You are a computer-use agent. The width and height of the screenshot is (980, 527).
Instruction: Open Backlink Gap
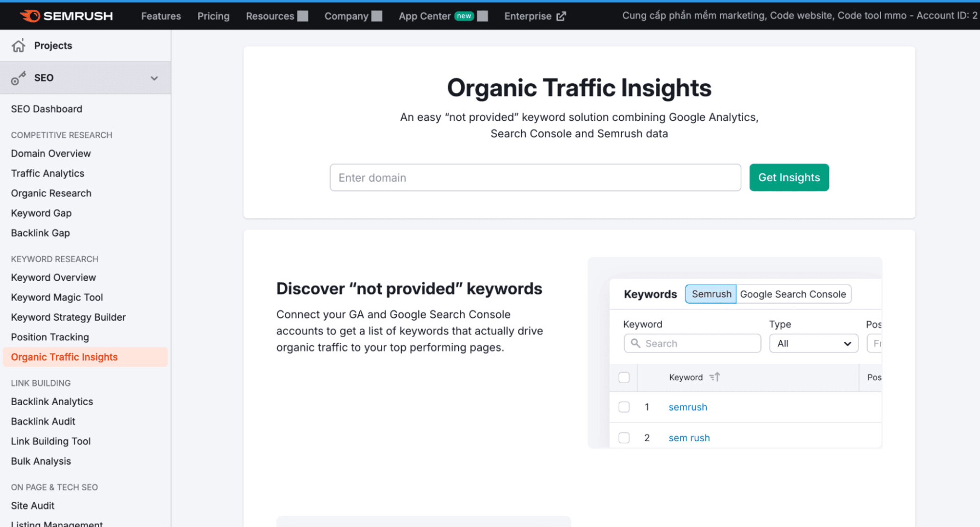point(40,233)
